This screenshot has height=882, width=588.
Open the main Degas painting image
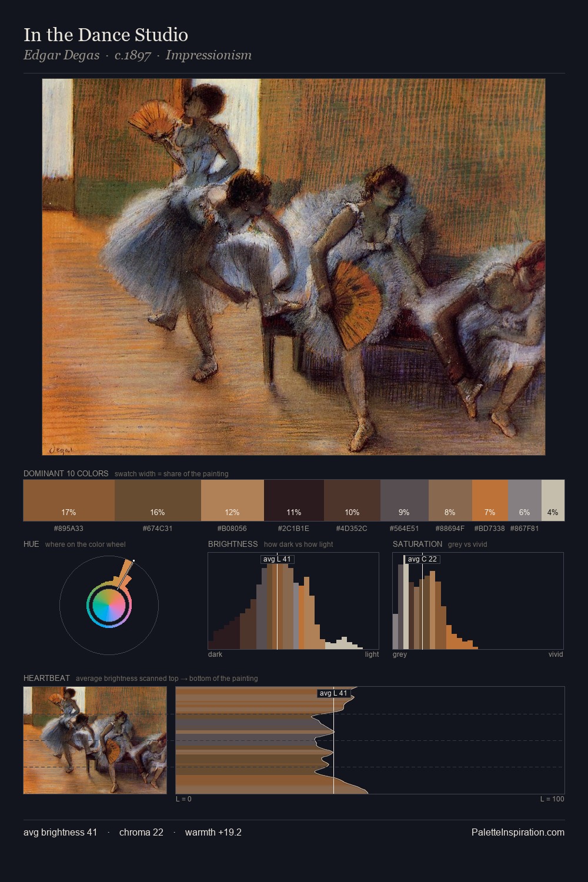pyautogui.click(x=293, y=267)
